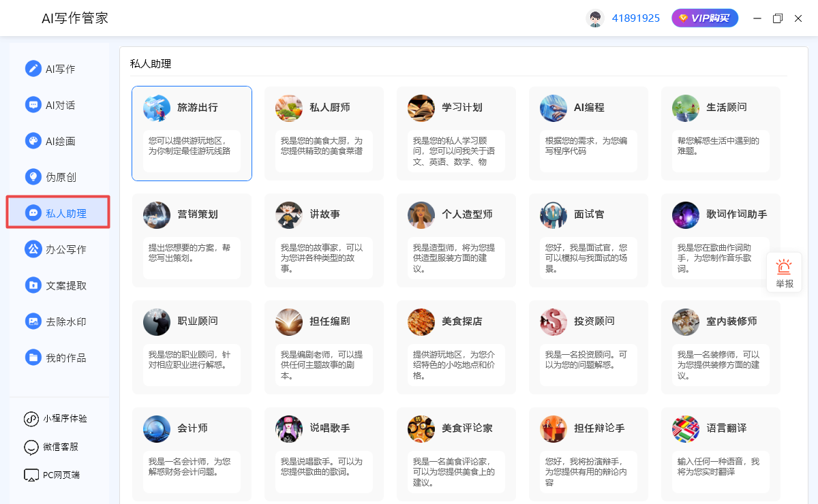Click the 美食探店 avatar icon
818x504 pixels.
[x=421, y=321]
